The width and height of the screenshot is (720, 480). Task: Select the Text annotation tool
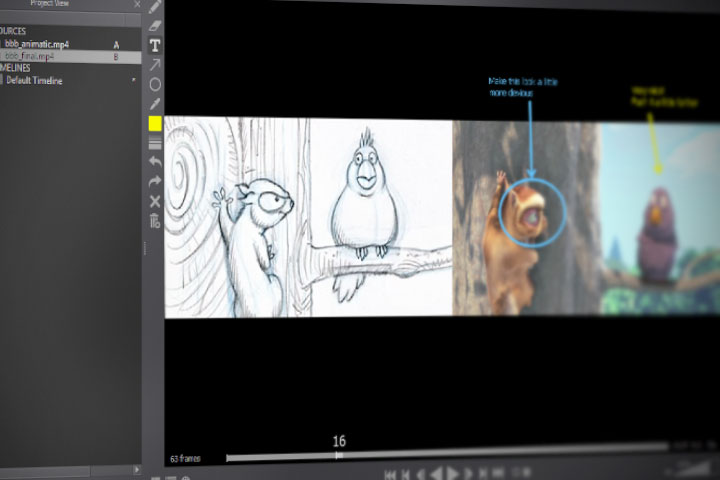[155, 45]
